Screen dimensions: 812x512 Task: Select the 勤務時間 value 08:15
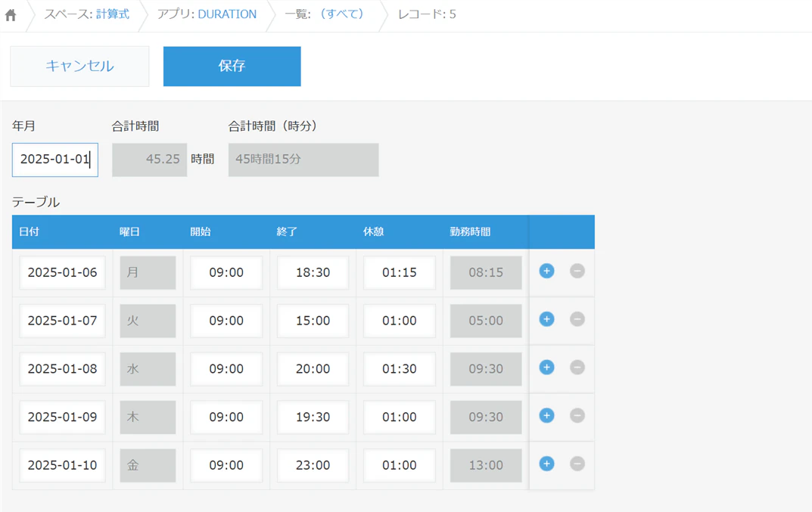[486, 272]
